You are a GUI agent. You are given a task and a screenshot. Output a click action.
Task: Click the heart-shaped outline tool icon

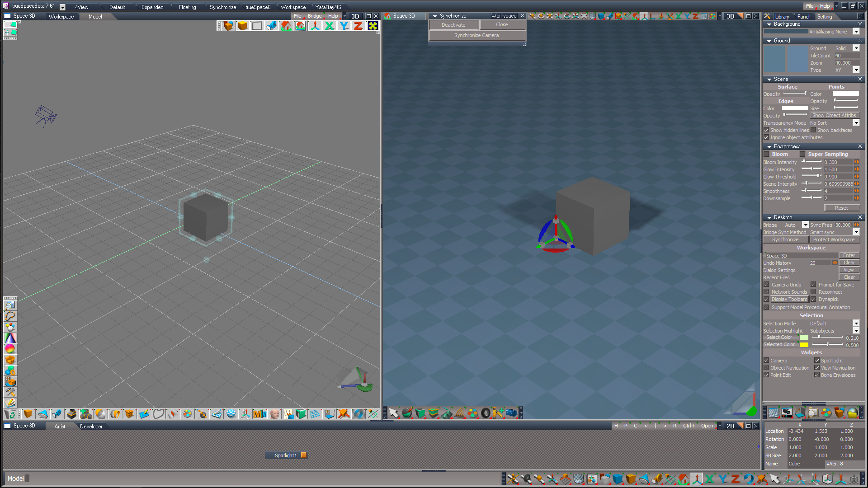[x=159, y=414]
